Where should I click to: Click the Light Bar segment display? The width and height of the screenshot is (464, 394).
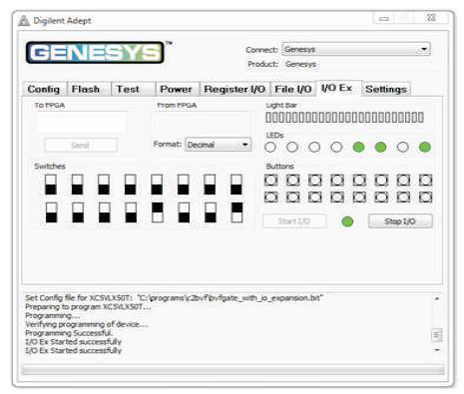(x=345, y=117)
